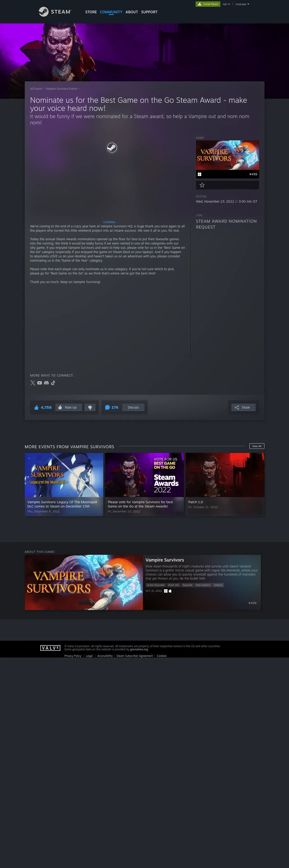Click View All for more events
Viewport: 289px width, 868px height.
pyautogui.click(x=257, y=446)
